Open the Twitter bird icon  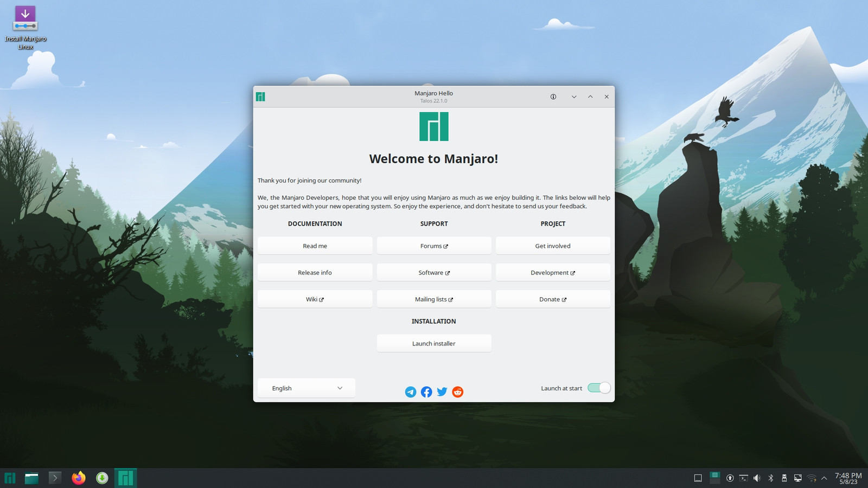point(442,391)
